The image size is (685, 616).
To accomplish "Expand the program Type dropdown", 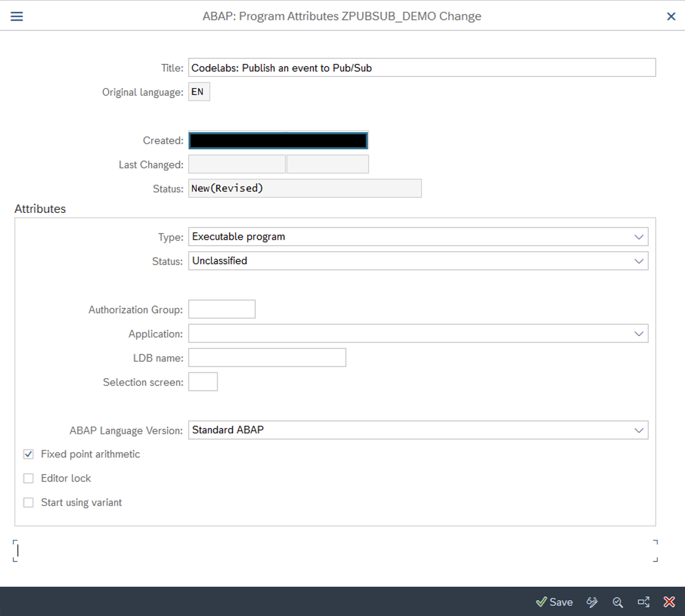I will coord(639,237).
